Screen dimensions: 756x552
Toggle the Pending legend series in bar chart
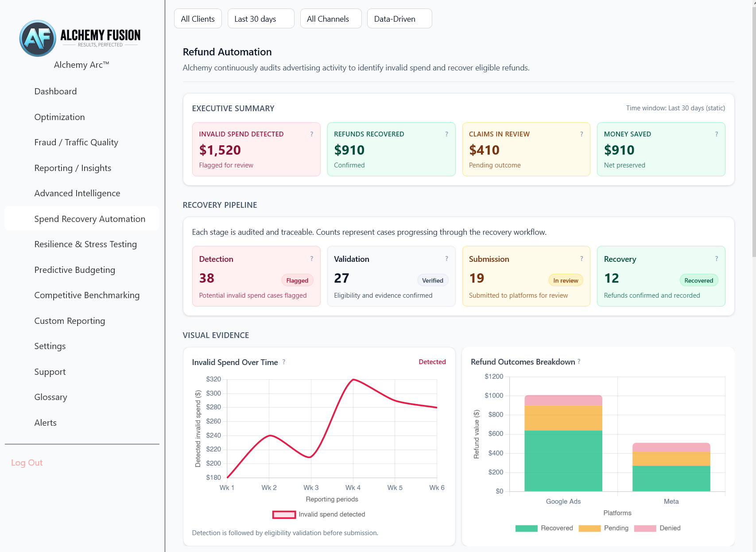(x=603, y=528)
